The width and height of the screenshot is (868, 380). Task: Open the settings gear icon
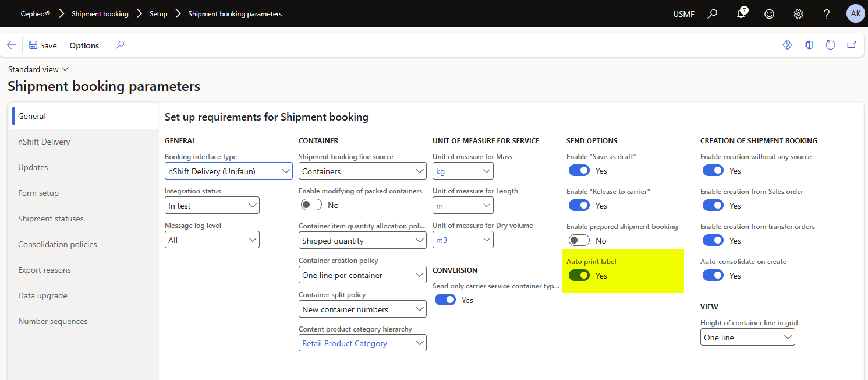click(x=799, y=14)
